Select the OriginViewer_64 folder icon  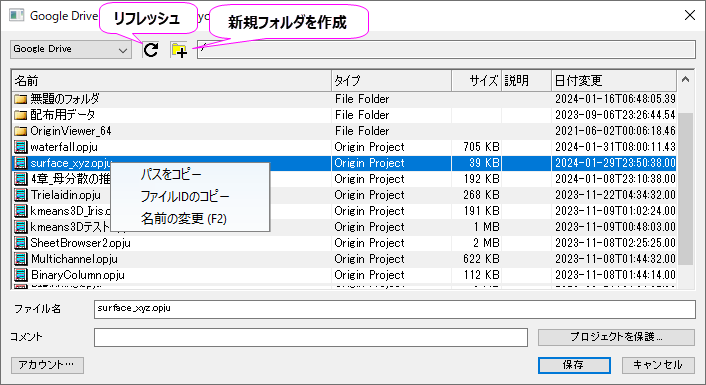tap(21, 131)
